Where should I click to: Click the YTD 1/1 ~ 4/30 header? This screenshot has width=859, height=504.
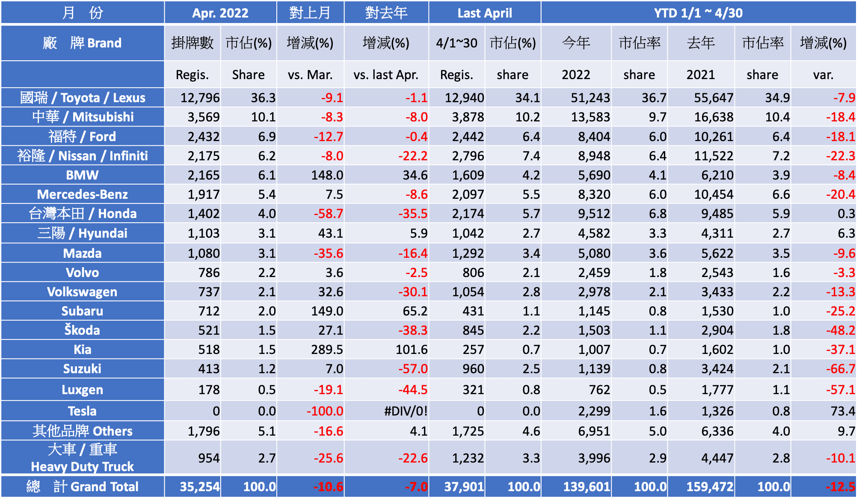point(699,13)
